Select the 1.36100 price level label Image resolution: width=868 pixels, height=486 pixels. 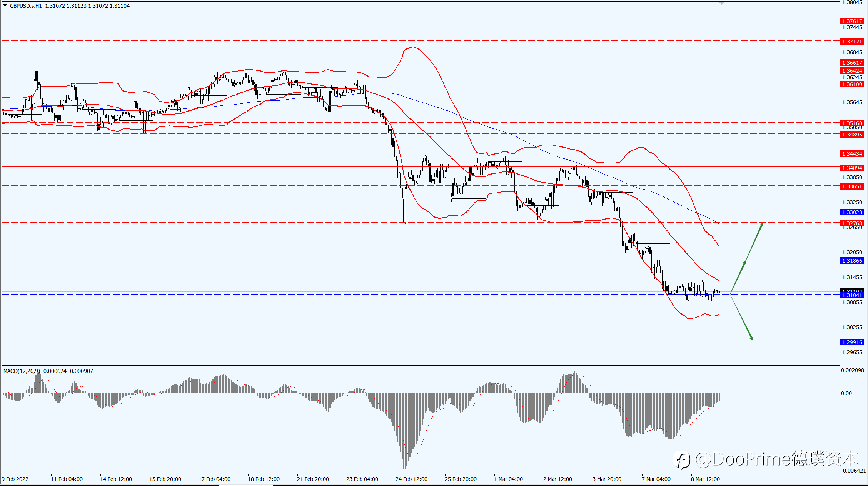coord(852,84)
